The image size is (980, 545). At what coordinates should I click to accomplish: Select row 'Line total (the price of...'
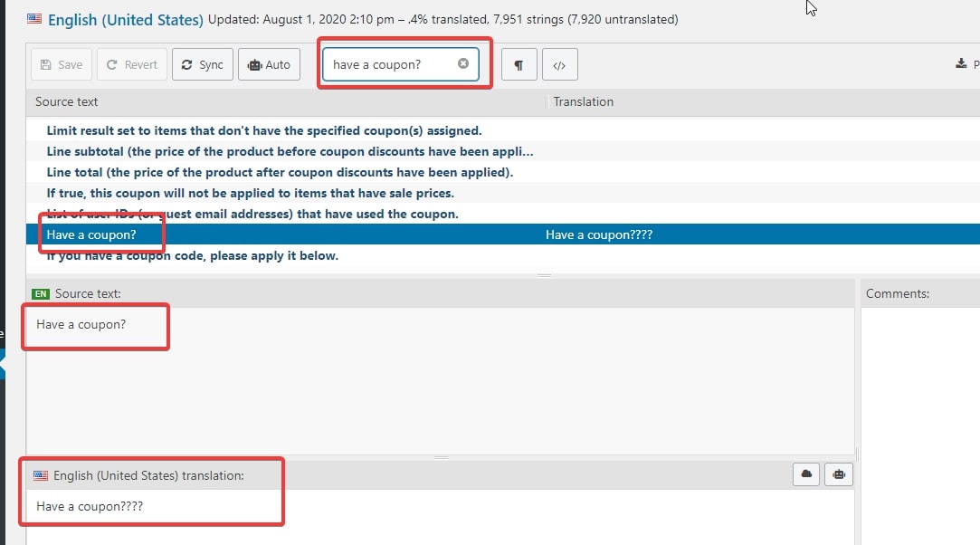coord(503,172)
